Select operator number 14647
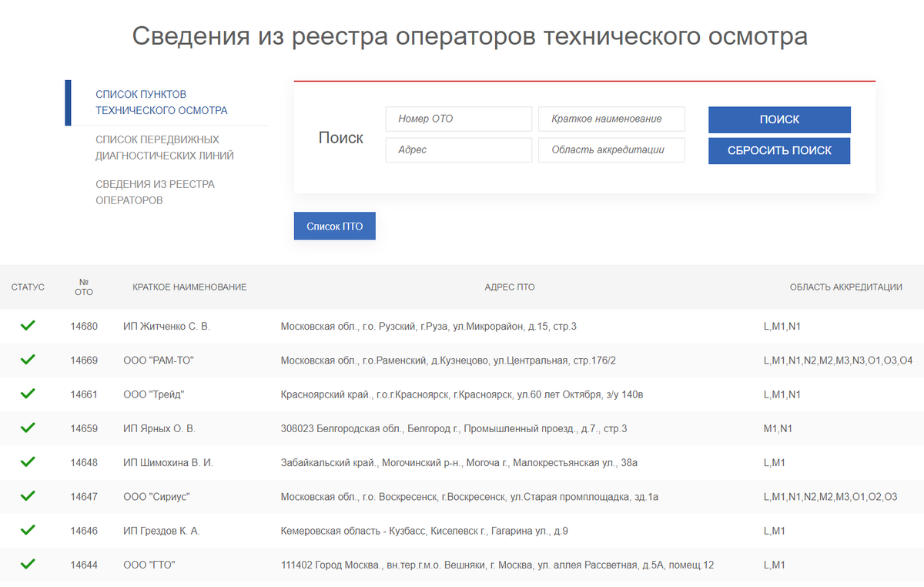Viewport: 924px width, 587px height. coord(84,497)
